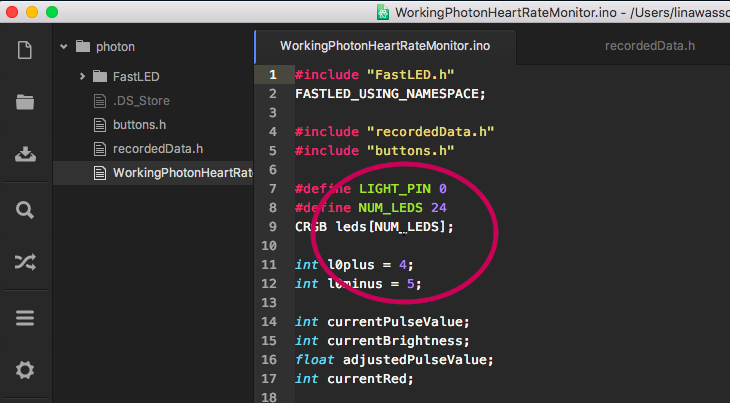Viewport: 730px width, 403px height.
Task: Click l0plus variable on line 11
Action: click(x=351, y=265)
